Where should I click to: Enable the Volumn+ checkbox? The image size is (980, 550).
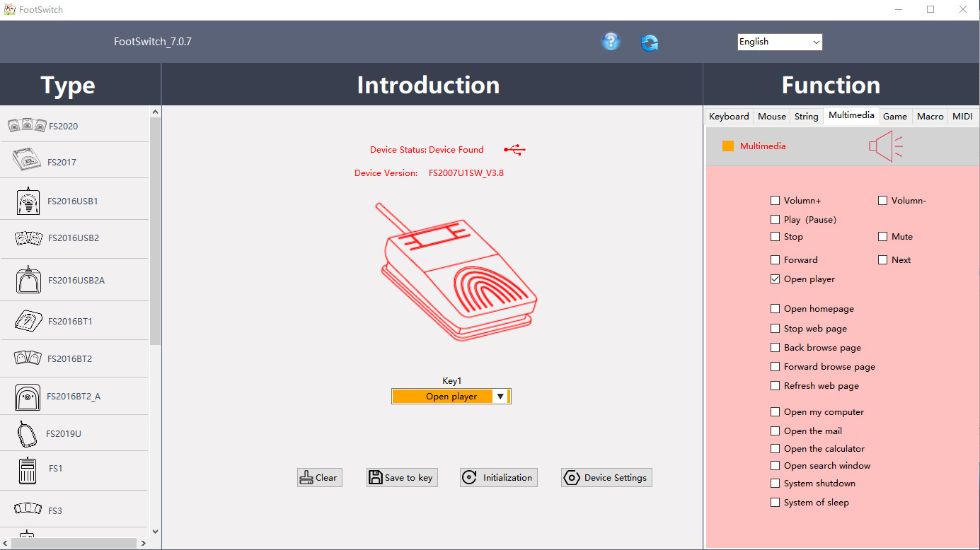tap(776, 201)
